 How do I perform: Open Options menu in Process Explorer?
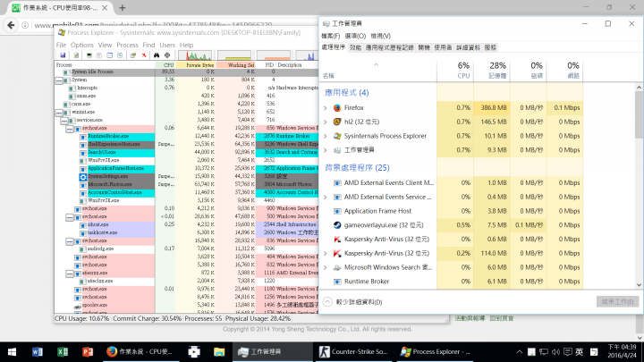tap(81, 45)
